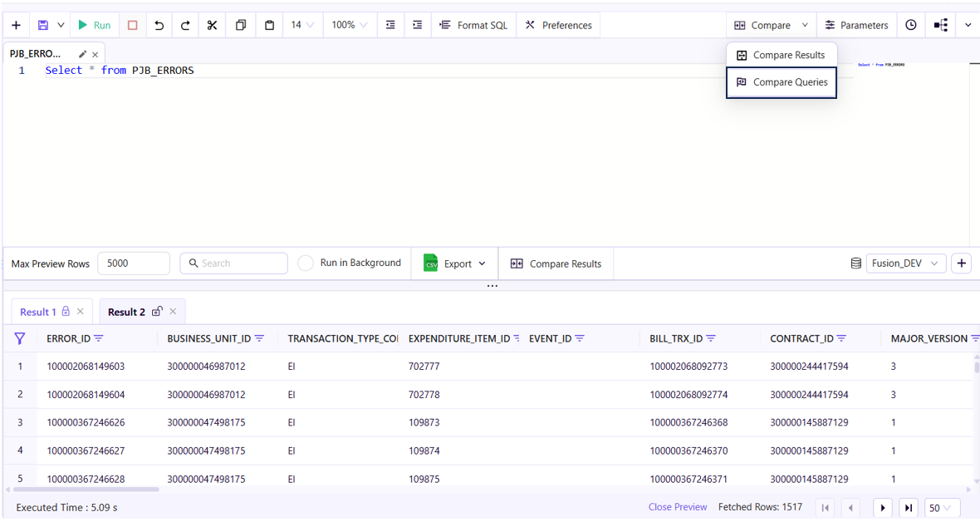Open the save options dropdown arrow
The width and height of the screenshot is (980, 522).
(x=61, y=25)
